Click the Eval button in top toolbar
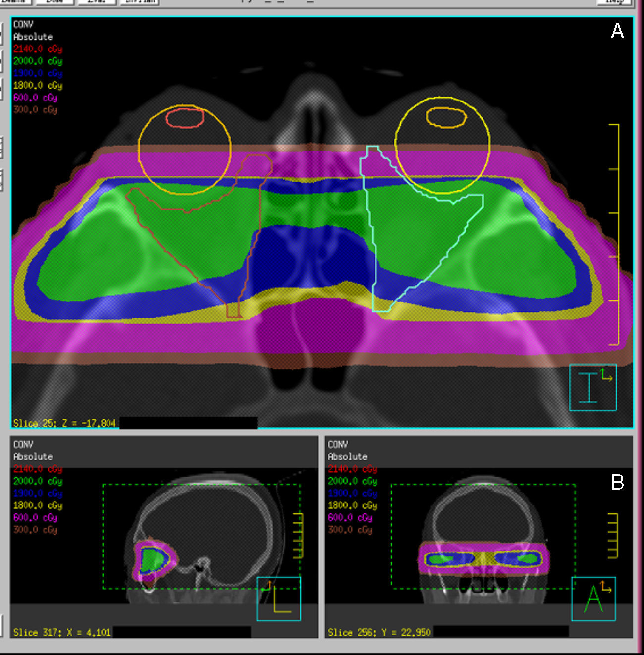 coord(97,2)
